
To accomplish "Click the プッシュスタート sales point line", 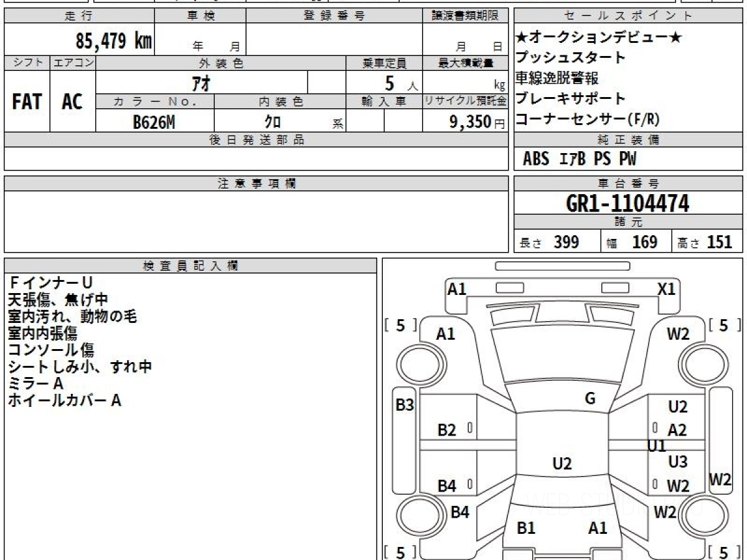I will point(570,58).
